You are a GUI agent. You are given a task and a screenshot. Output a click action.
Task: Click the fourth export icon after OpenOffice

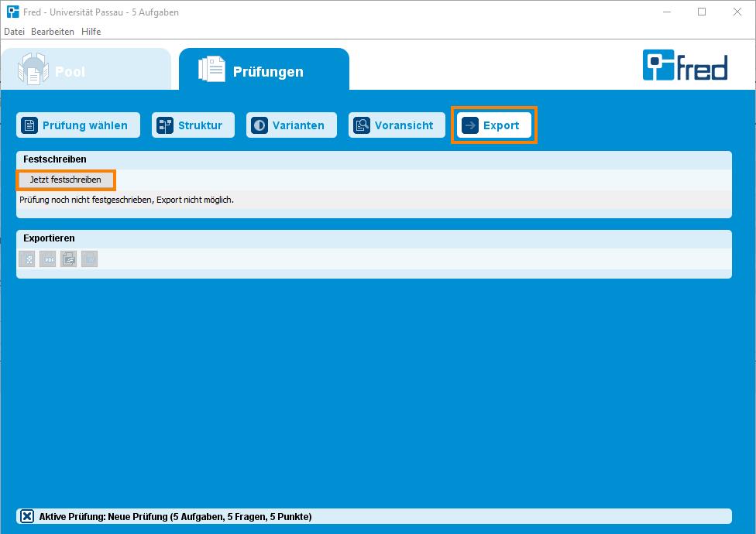(x=90, y=259)
